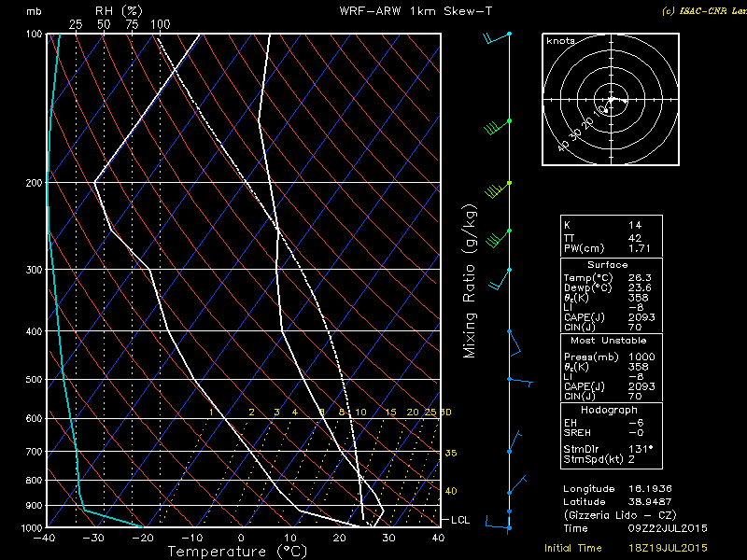
Task: Click the RH scale value 75
Action: click(132, 24)
